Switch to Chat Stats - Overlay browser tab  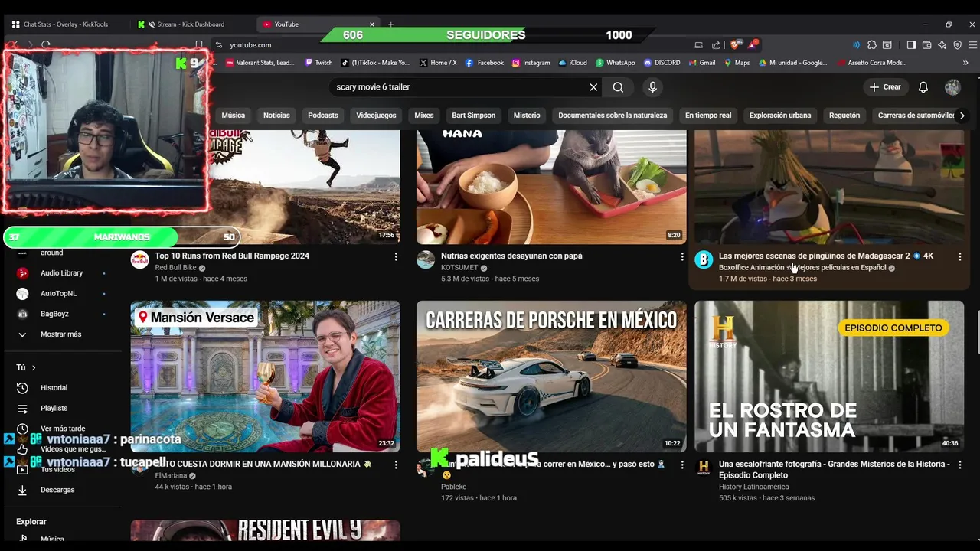(x=65, y=24)
